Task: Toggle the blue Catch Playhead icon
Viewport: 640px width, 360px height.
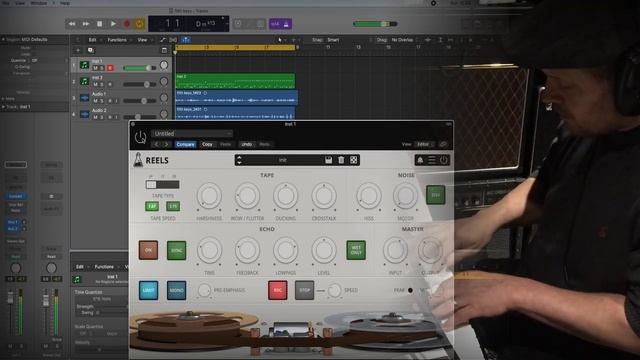Action: coord(186,40)
